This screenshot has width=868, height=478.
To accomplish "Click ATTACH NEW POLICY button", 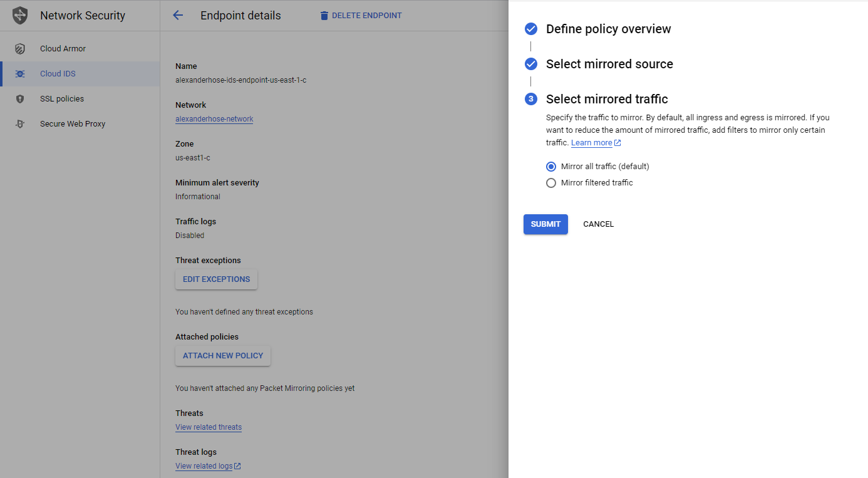I will [x=223, y=356].
